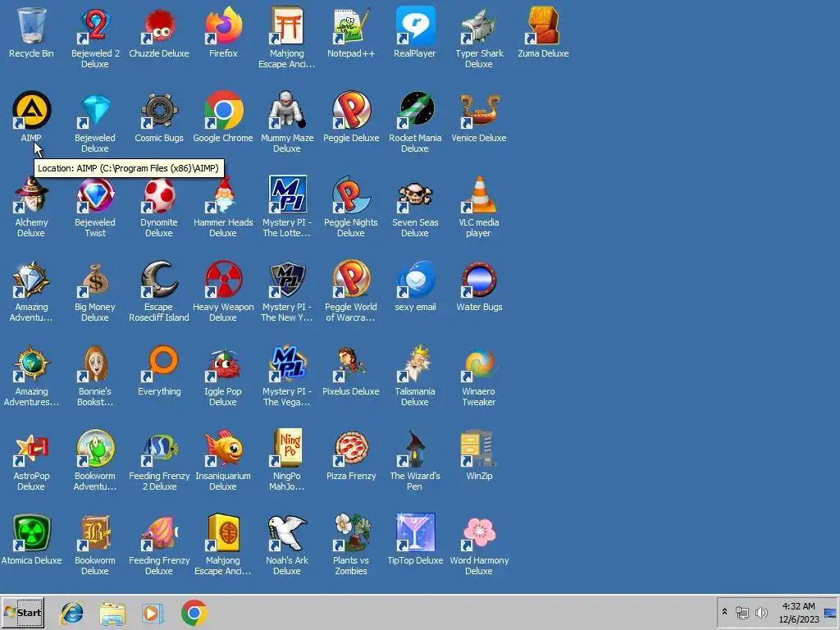Open Chrome from the taskbar
Screen dimensions: 840x630
click(194, 613)
